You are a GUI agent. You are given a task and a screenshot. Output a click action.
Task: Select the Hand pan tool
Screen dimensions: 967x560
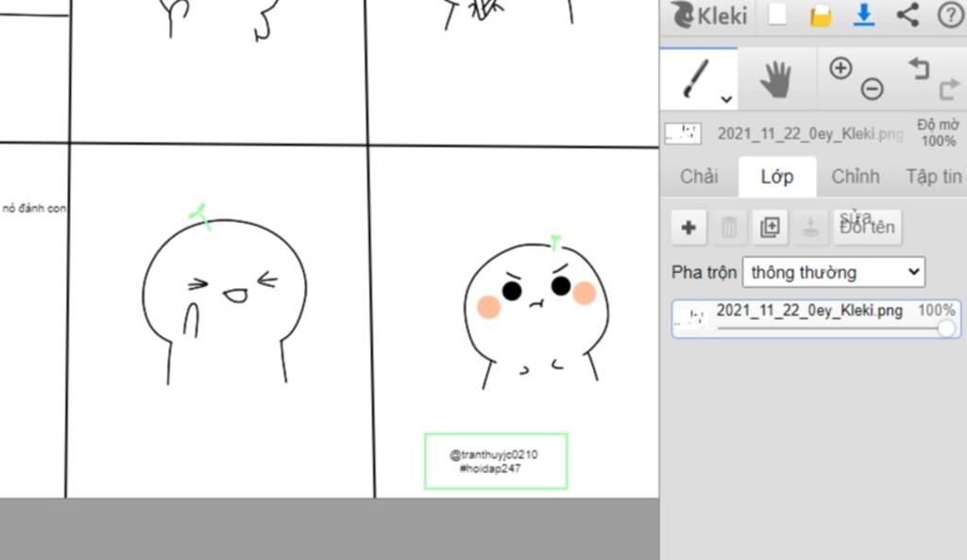pos(776,79)
